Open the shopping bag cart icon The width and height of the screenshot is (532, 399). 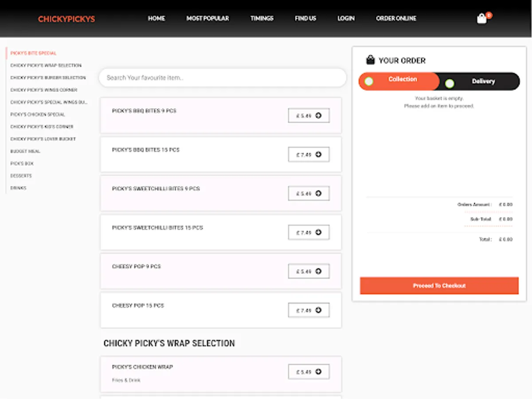[481, 18]
